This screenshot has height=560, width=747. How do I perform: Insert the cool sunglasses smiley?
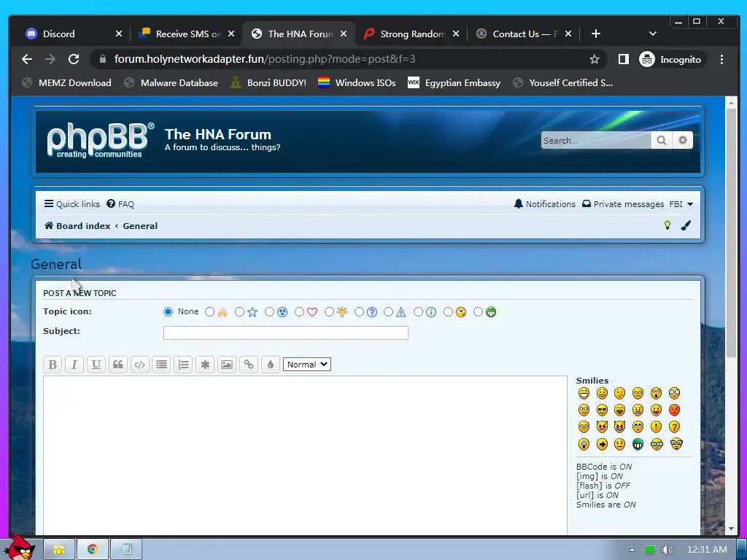pos(602,410)
